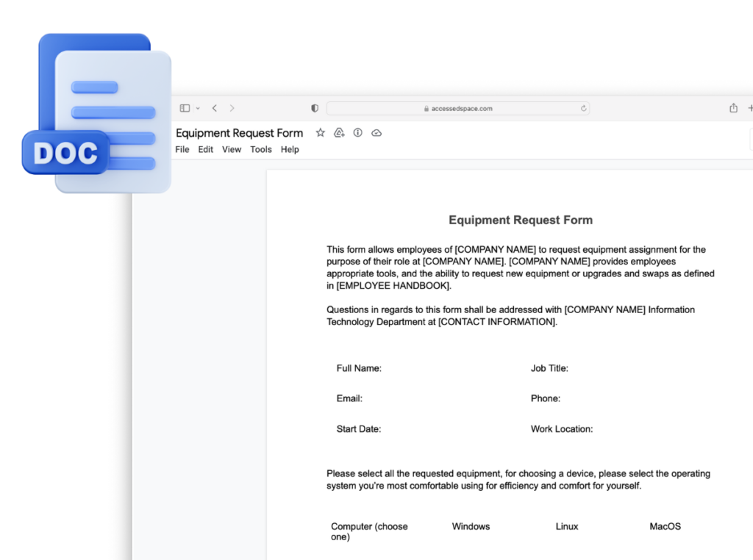Open the Tools menu
The width and height of the screenshot is (753, 560).
260,149
